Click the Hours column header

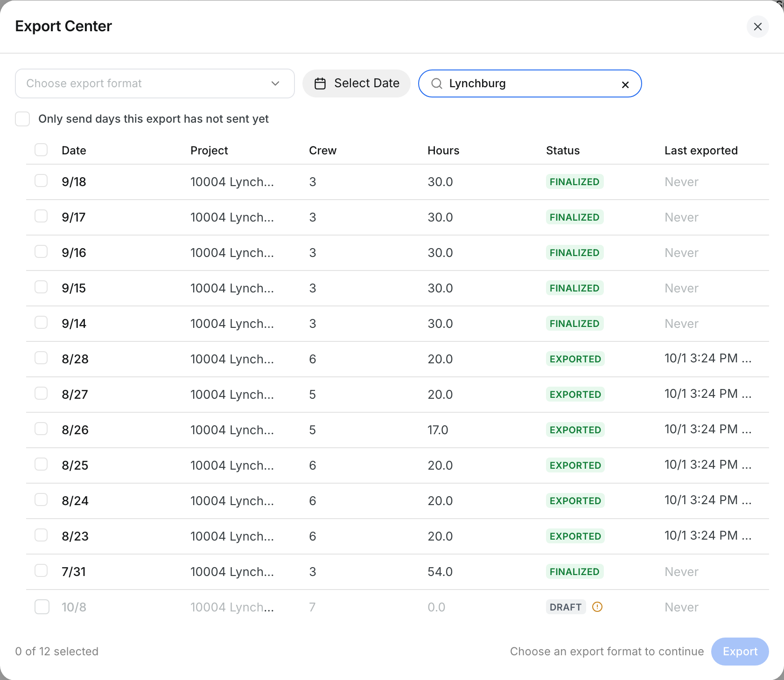pos(443,151)
